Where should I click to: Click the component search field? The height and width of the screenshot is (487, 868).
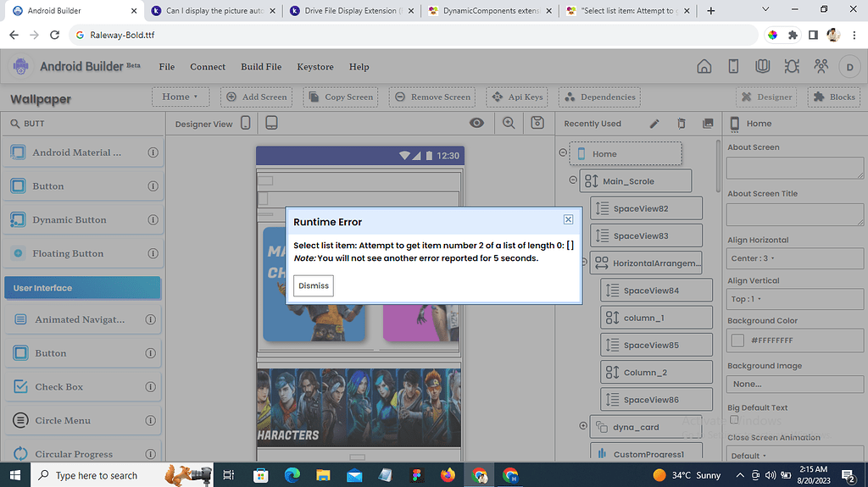(x=83, y=124)
